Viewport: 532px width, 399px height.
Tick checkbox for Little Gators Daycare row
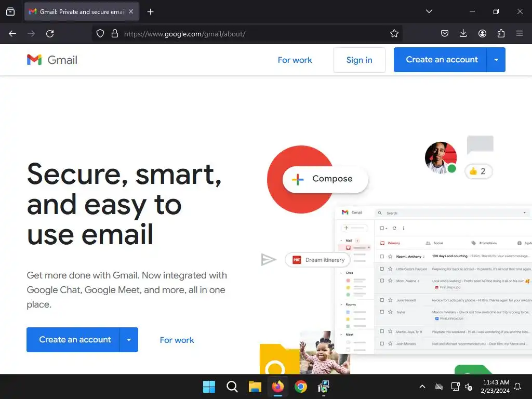tap(382, 269)
